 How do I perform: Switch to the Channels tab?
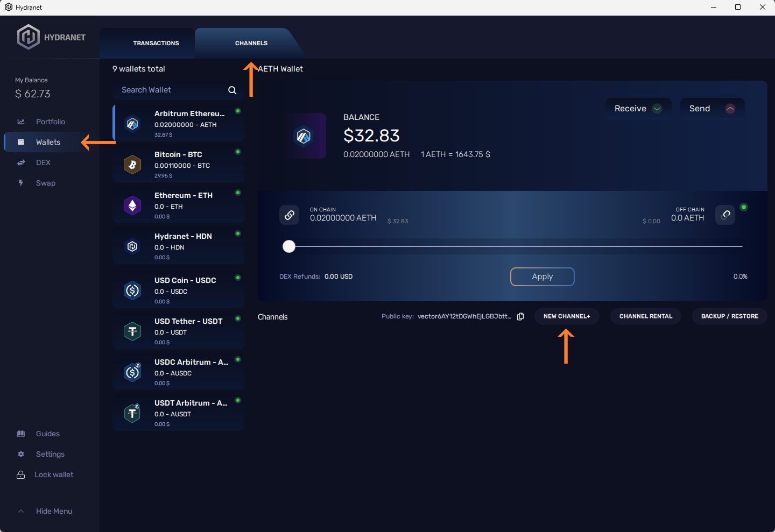click(251, 43)
